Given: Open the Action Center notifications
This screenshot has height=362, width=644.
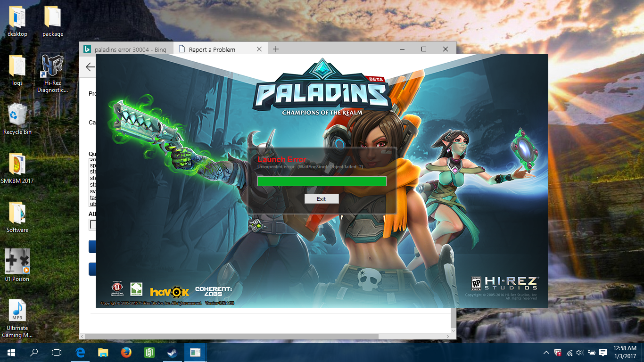Looking at the screenshot, I should coord(603,353).
